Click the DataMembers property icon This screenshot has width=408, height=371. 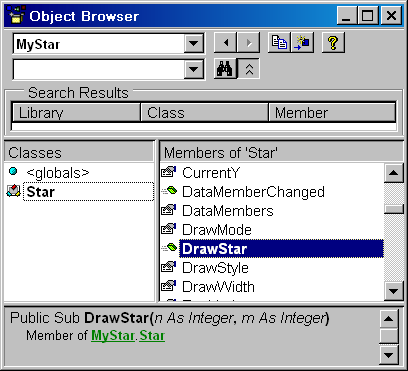(169, 210)
